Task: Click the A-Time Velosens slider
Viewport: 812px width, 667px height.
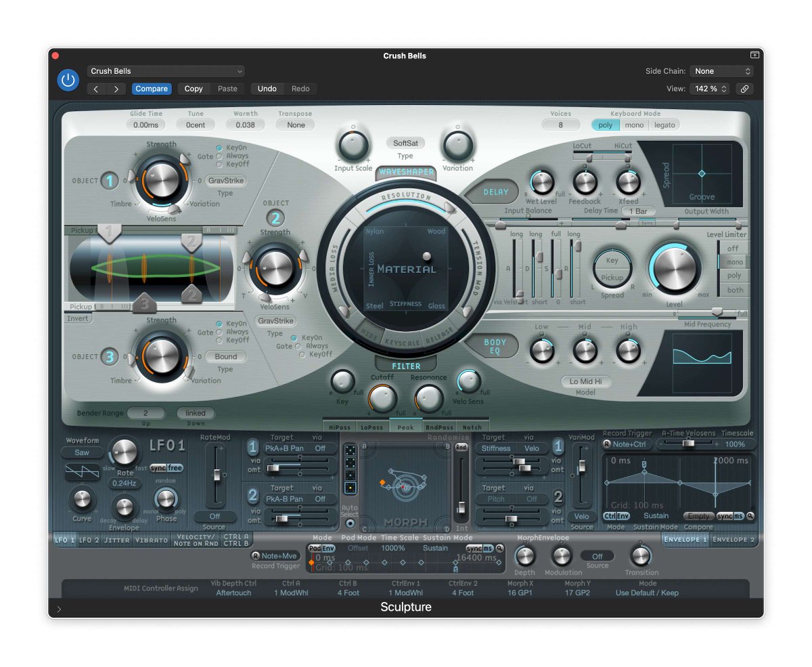Action: pos(688,444)
